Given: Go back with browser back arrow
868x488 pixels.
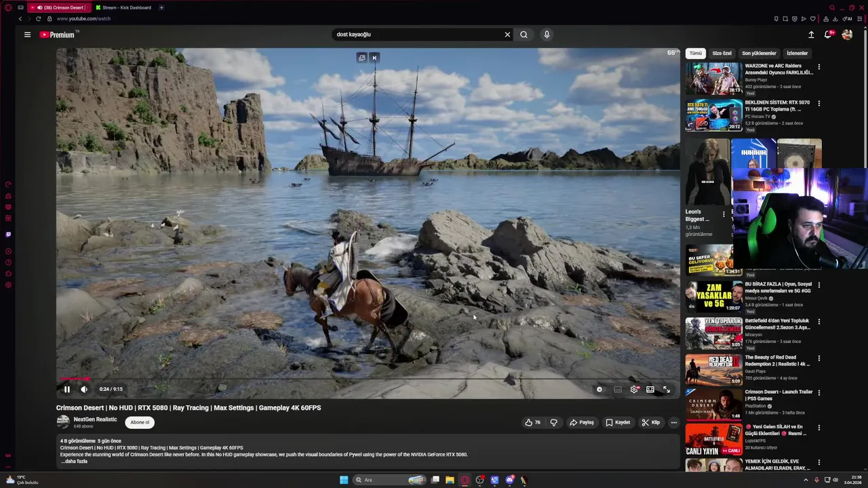Looking at the screenshot, I should point(20,19).
